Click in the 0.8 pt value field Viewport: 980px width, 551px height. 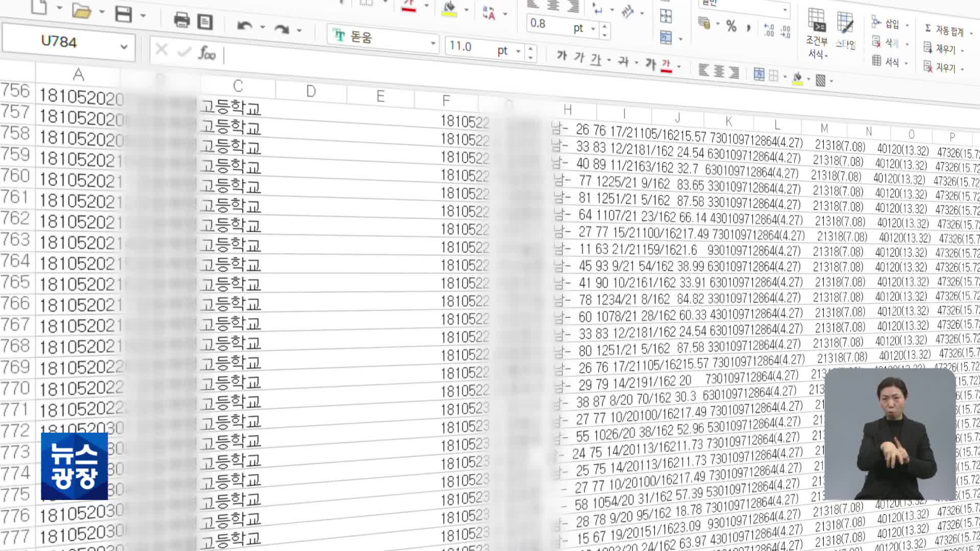550,24
